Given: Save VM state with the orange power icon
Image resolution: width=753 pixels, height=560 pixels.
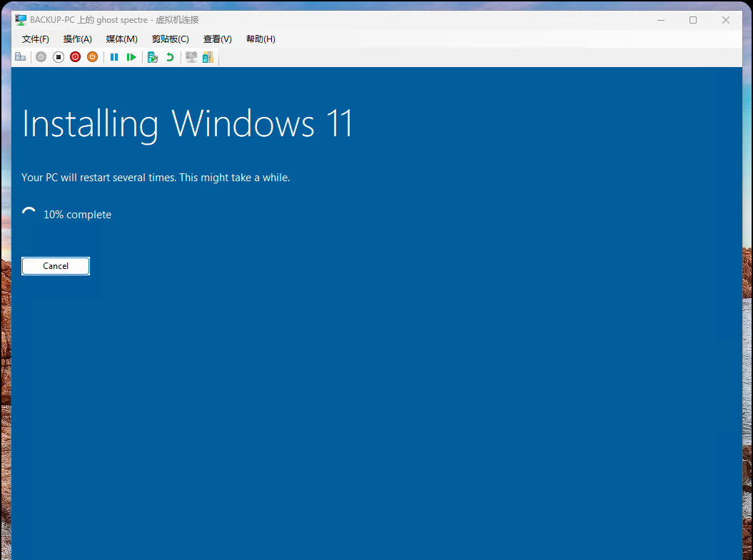Looking at the screenshot, I should (93, 57).
